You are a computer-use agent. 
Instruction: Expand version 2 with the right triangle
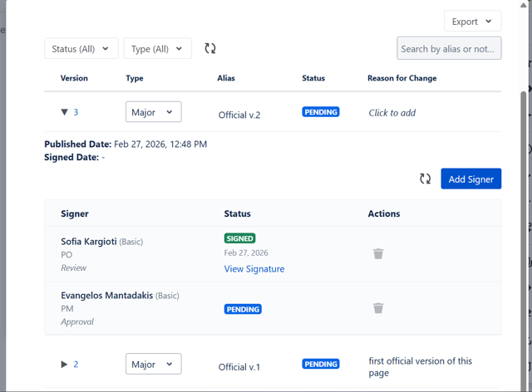pos(64,365)
